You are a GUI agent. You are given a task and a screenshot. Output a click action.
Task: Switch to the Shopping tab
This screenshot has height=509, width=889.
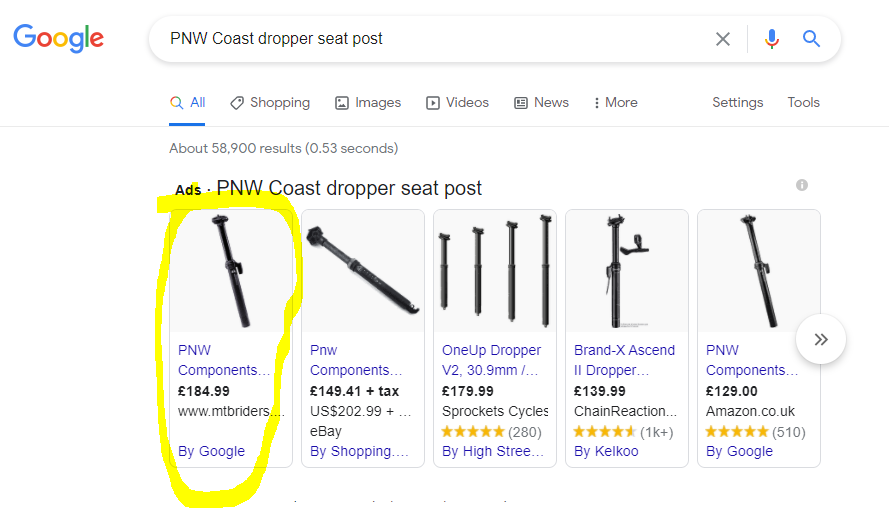[270, 103]
